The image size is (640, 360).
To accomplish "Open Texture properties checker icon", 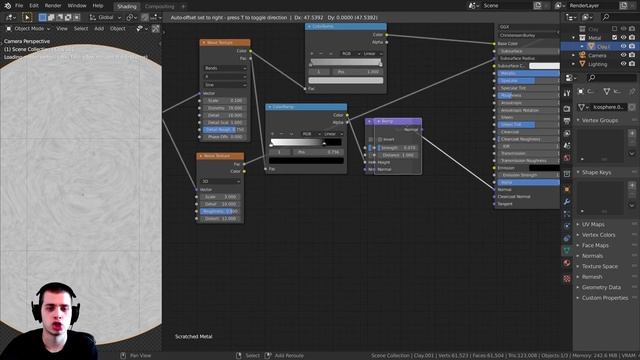I will (x=567, y=278).
